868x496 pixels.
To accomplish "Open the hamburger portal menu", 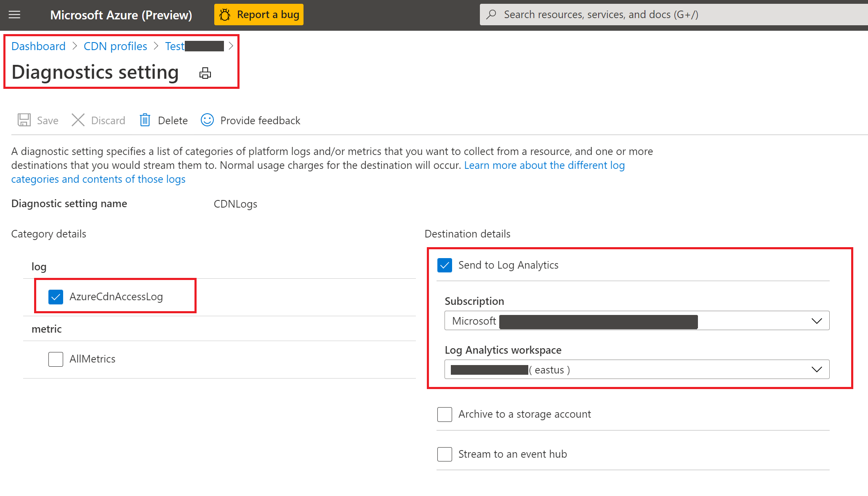I will click(x=15, y=15).
